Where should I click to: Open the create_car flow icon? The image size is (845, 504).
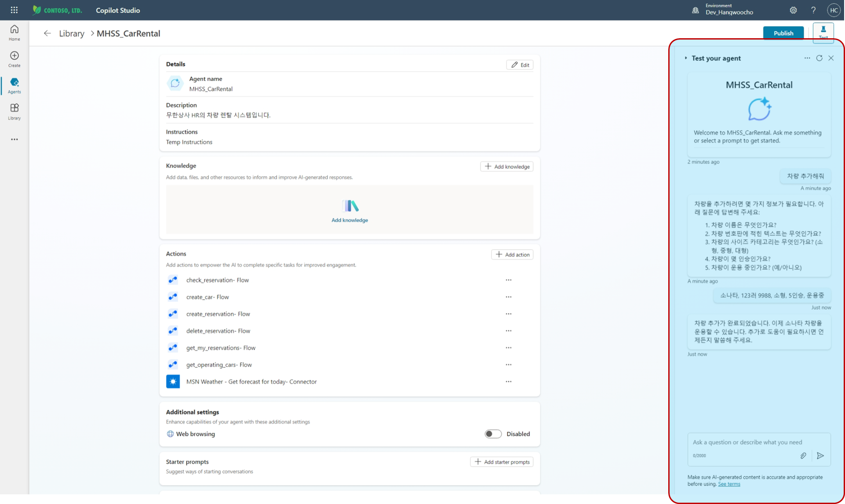(x=173, y=297)
